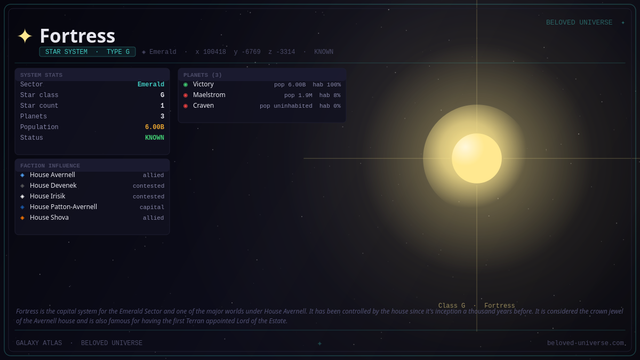Image resolution: width=640 pixels, height=360 pixels.
Task: Open planet Craven entry
Action: pyautogui.click(x=203, y=105)
